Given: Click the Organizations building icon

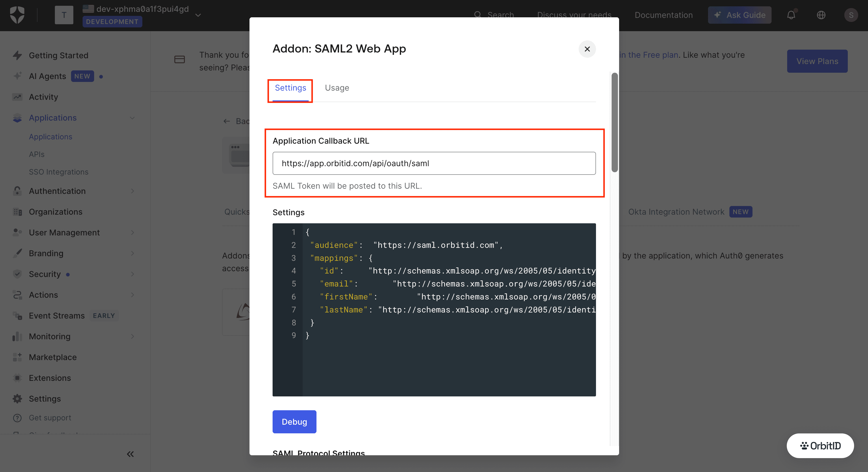Looking at the screenshot, I should click(17, 212).
